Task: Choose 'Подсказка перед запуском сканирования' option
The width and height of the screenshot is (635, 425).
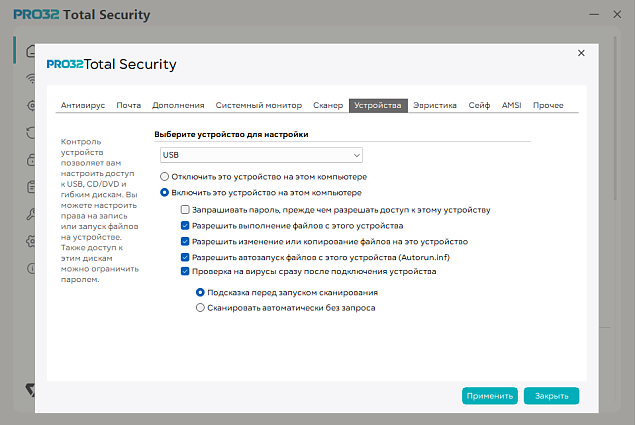Action: click(x=200, y=292)
